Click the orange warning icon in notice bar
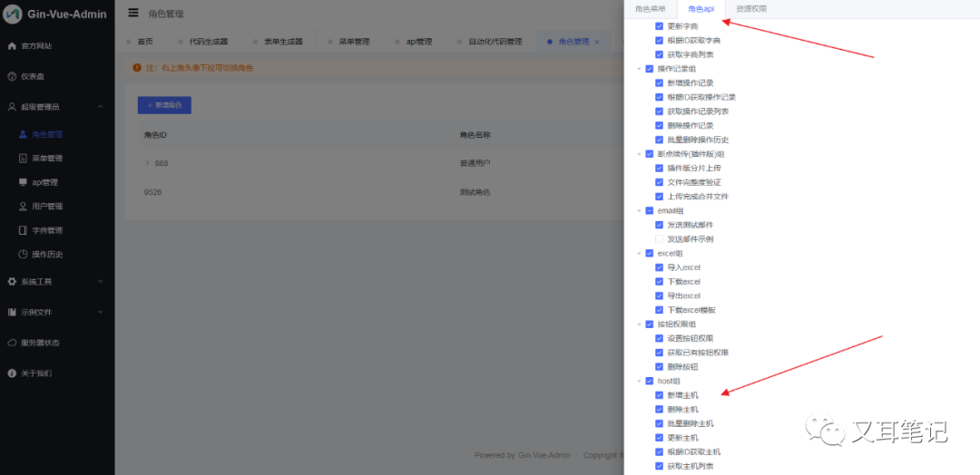 pyautogui.click(x=137, y=67)
